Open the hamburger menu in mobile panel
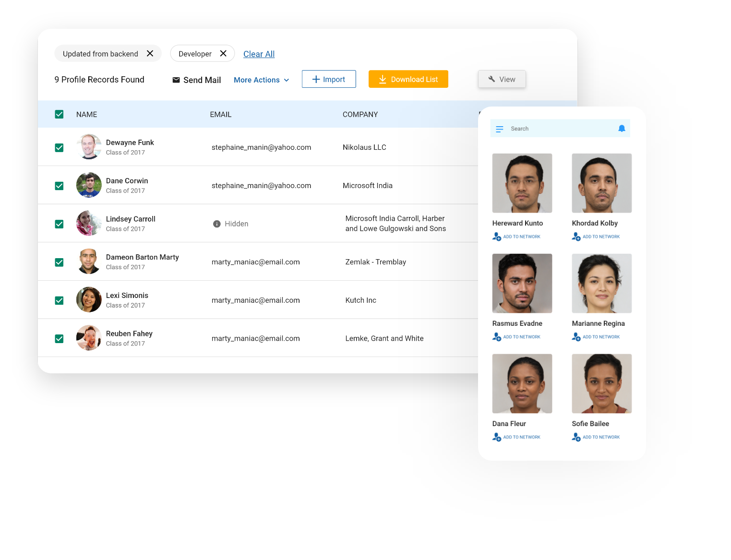Screen dimensions: 731x560 (499, 129)
